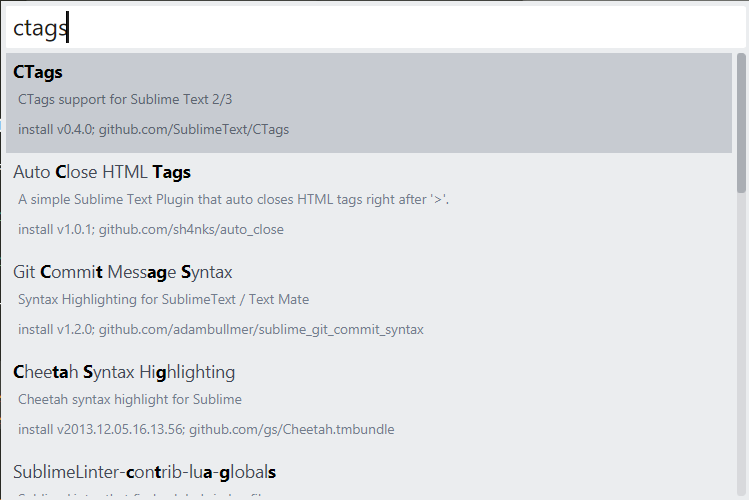Click 'Cheetah syntax highlight for Sublime' description
The height and width of the screenshot is (500, 749).
coord(130,399)
